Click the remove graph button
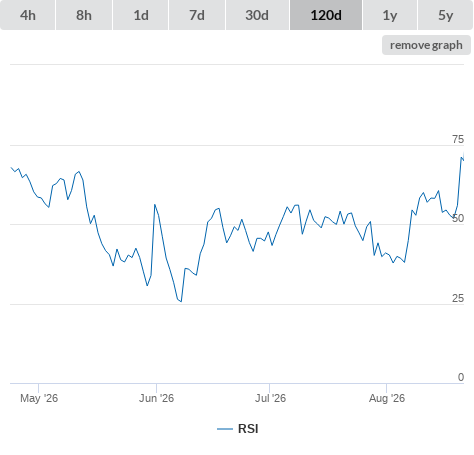Screen dimensions: 474x455 [x=426, y=45]
